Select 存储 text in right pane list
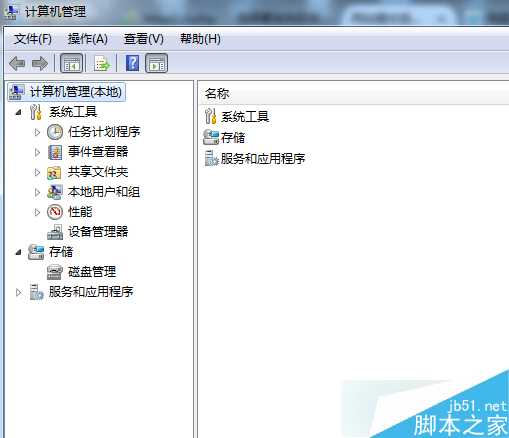 pos(233,138)
